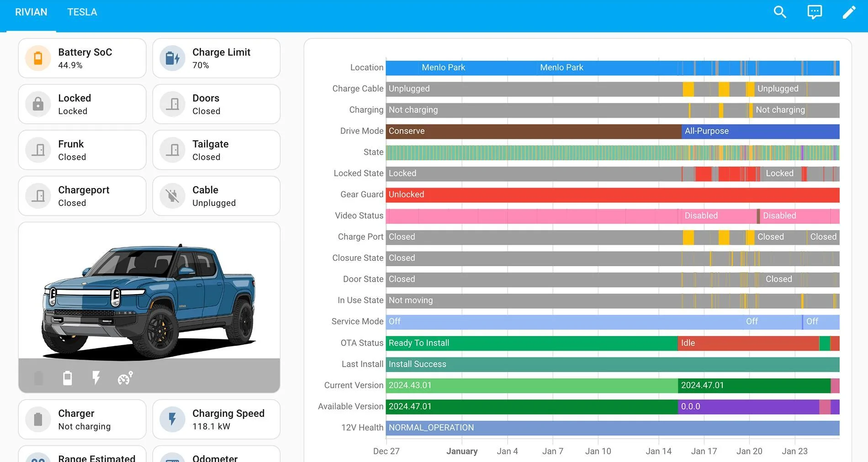Screen dimensions: 868x462
Task: Click the speedometer icon under truck
Action: [125, 378]
